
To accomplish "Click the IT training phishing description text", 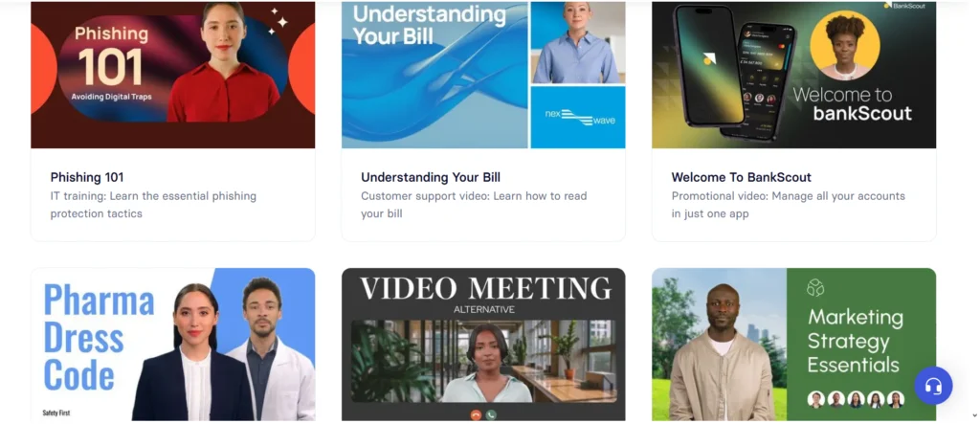I will [x=153, y=205].
